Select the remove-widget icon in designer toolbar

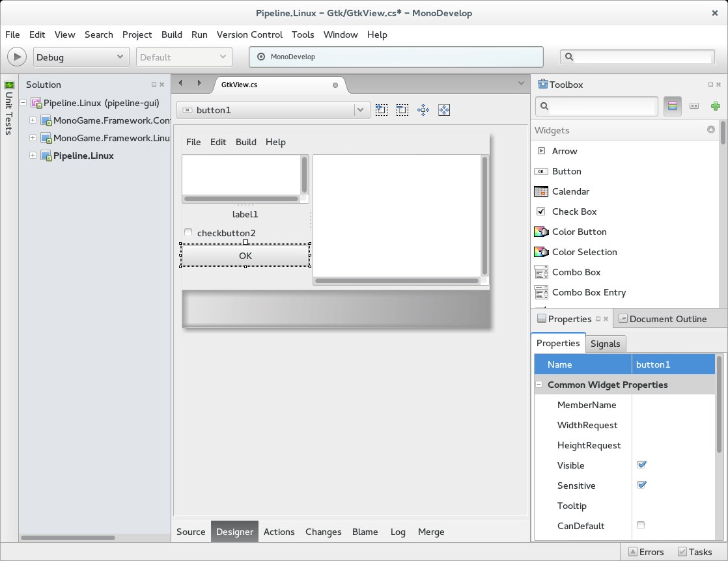(402, 110)
